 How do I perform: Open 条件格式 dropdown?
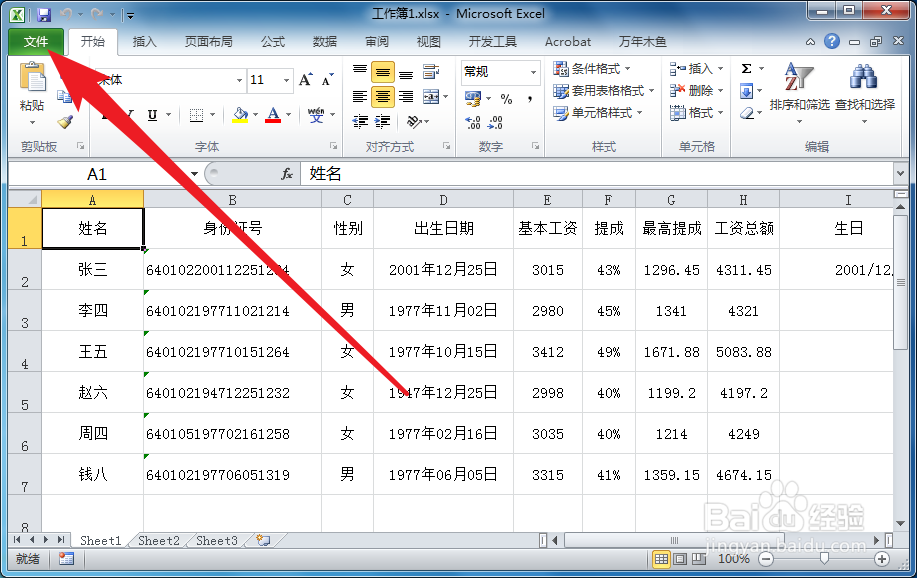pos(592,68)
